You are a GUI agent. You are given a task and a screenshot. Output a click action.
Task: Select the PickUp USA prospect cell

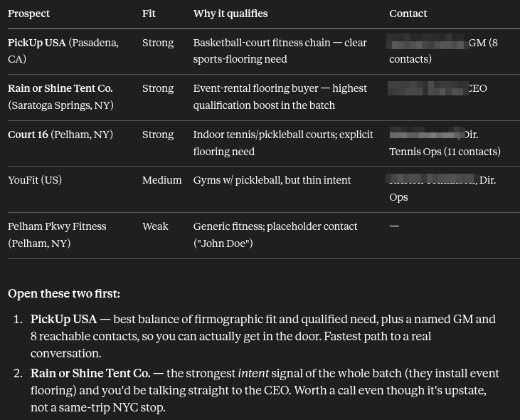(x=63, y=51)
